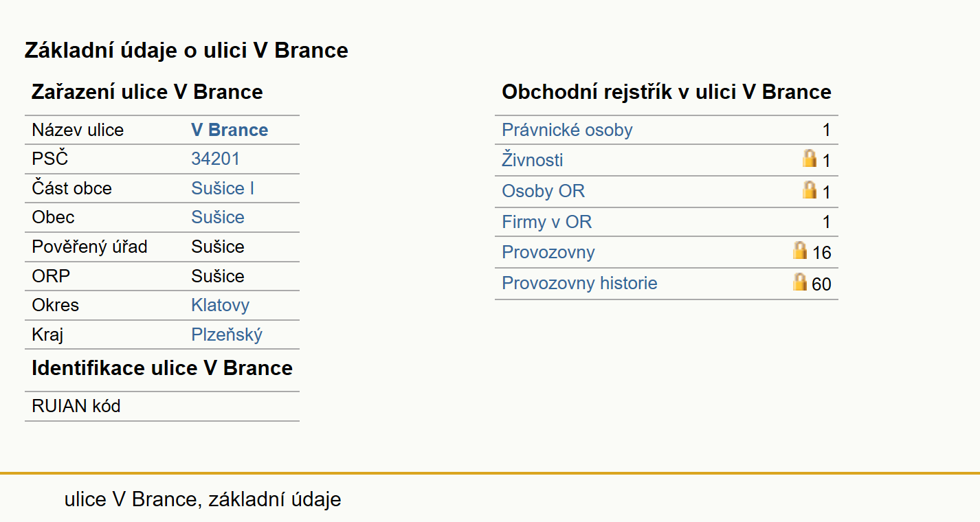The width and height of the screenshot is (980, 522).
Task: Open the Sušice I district link
Action: 223,188
